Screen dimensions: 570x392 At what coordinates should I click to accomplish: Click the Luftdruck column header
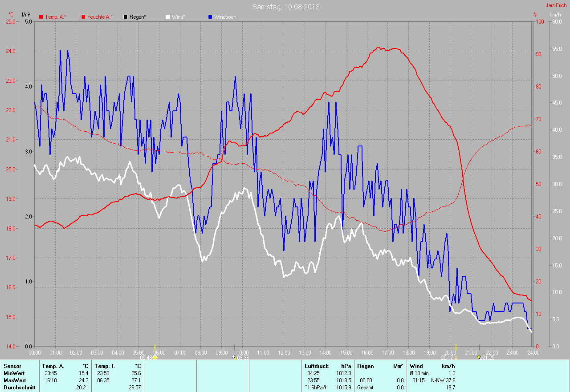pos(317,366)
